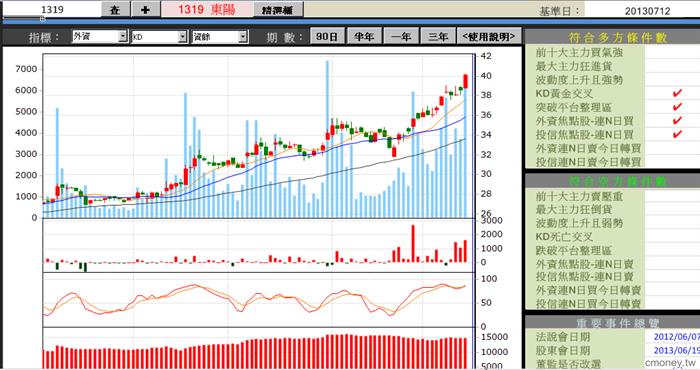Select the 一年 period
Viewport: 700px width, 370px height.
(401, 36)
